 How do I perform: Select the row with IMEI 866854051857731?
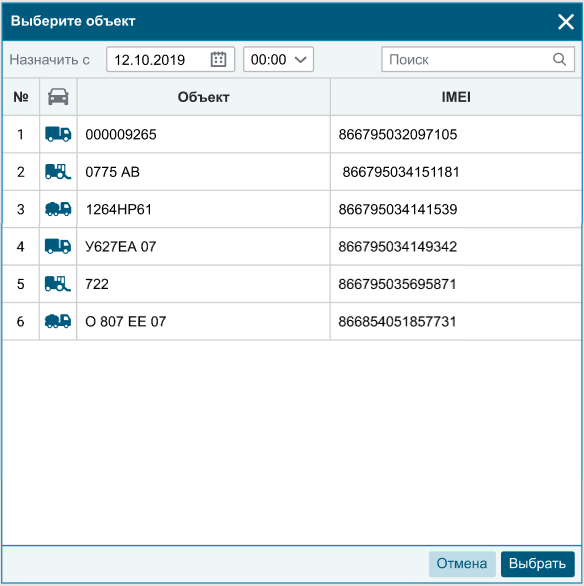click(292, 321)
